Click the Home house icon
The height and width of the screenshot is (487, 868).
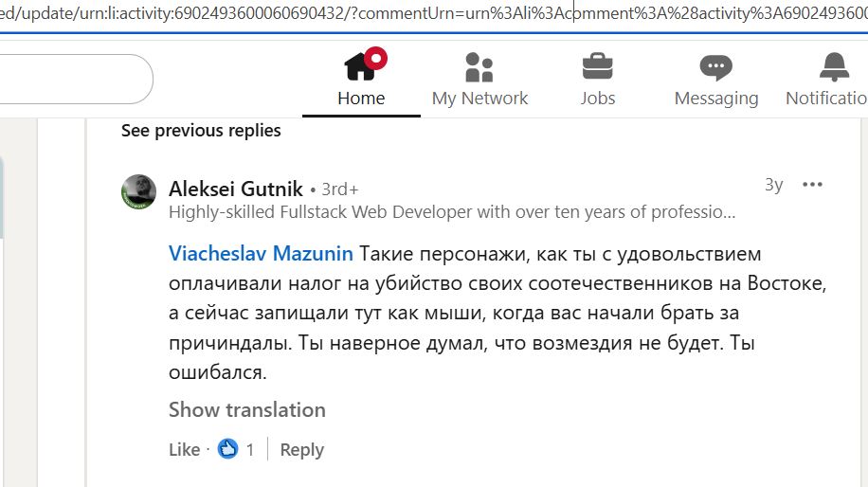click(x=361, y=66)
